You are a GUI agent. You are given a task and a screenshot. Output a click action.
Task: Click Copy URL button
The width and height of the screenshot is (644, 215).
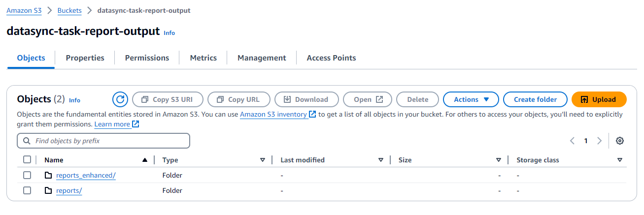238,99
